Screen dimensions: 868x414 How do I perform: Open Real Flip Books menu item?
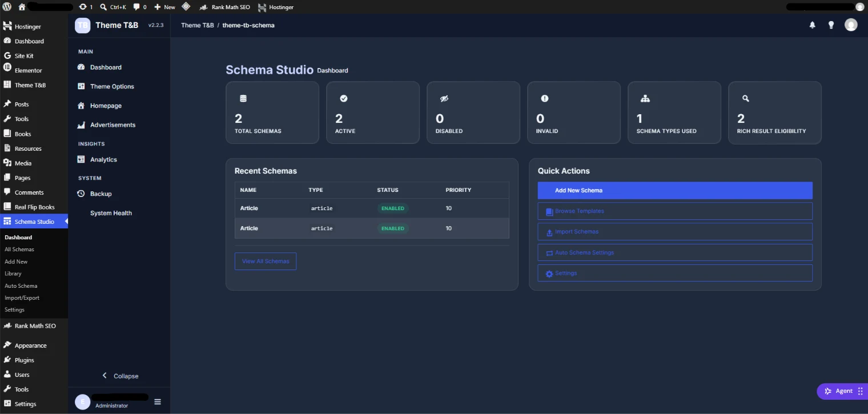click(34, 207)
